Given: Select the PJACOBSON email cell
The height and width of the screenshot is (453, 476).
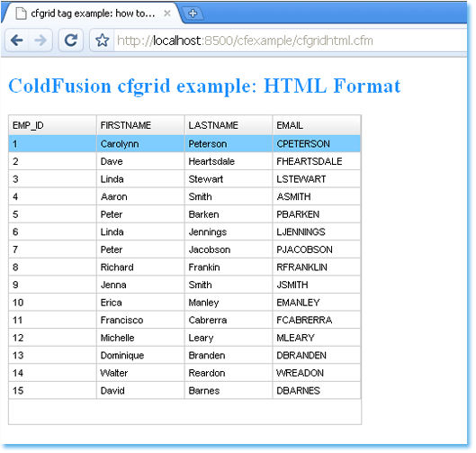Looking at the screenshot, I should (317, 249).
